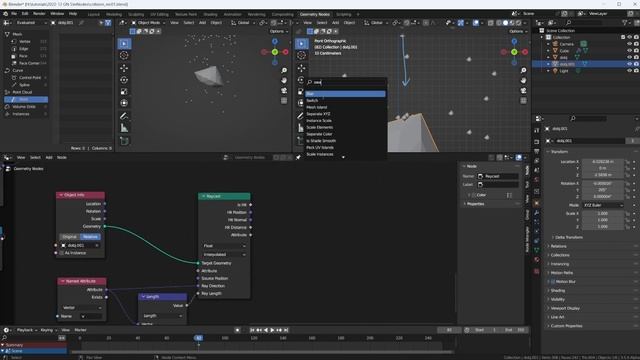Open the Playback popover in the timeline
Viewport: 640px width, 360px height.
(x=27, y=330)
